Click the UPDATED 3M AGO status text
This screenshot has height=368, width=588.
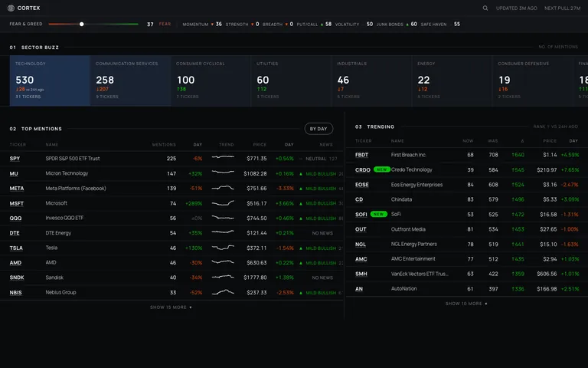click(x=516, y=8)
